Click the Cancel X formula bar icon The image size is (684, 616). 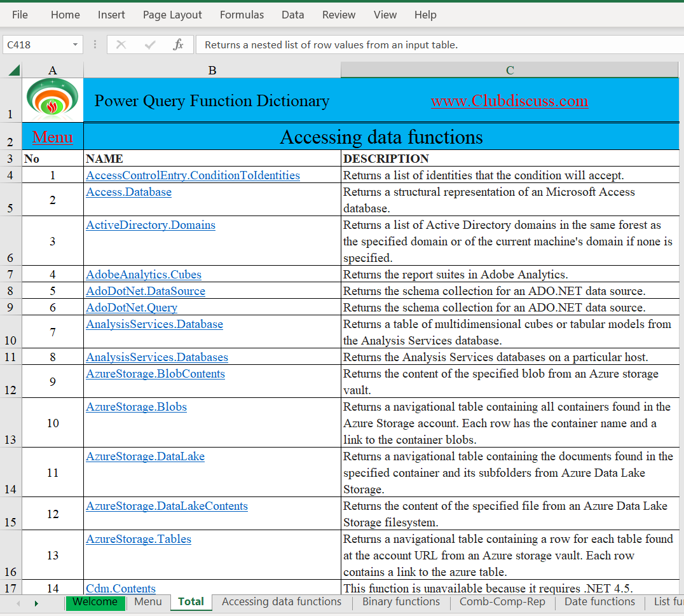pyautogui.click(x=121, y=44)
